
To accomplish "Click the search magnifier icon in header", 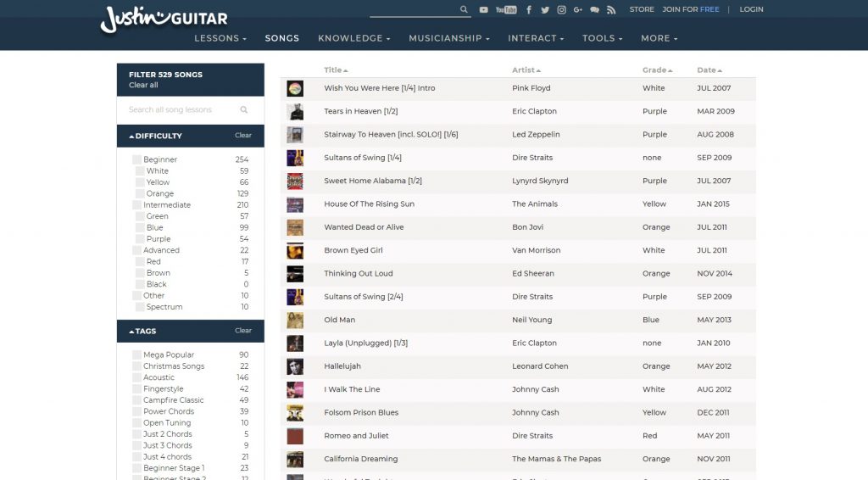I will click(x=464, y=9).
